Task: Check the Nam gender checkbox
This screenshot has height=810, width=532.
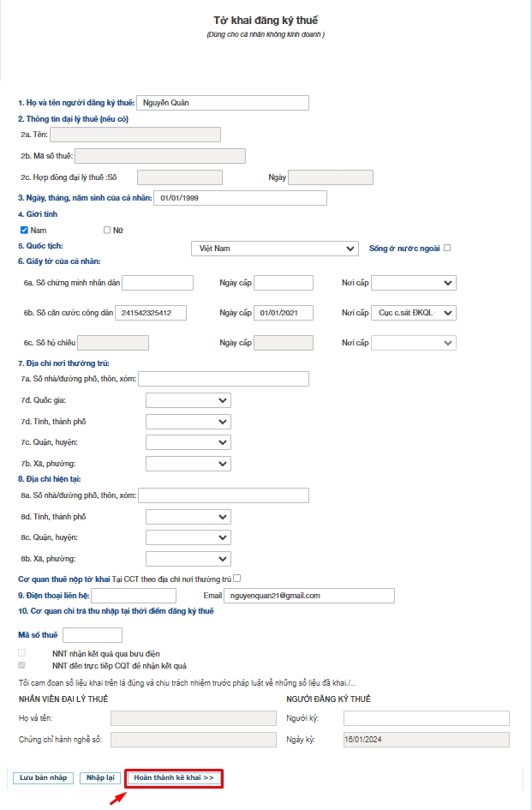Action: (x=25, y=230)
